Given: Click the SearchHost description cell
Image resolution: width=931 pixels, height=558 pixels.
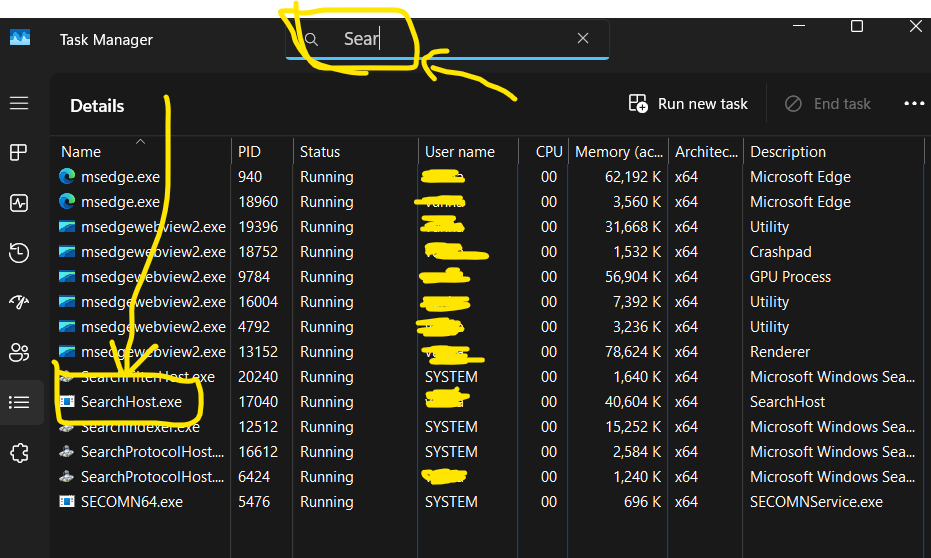Looking at the screenshot, I should (787, 402).
